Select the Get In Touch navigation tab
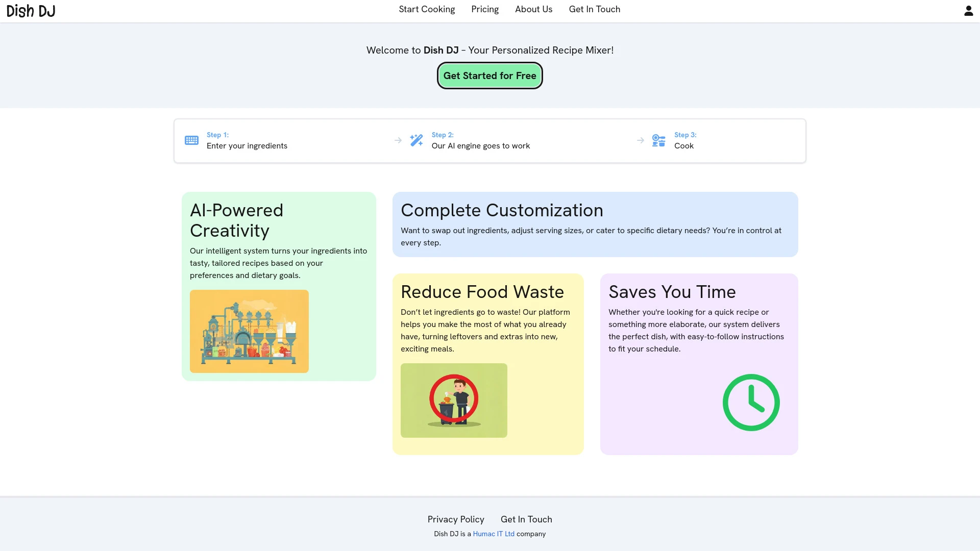The width and height of the screenshot is (980, 551). 594,9
